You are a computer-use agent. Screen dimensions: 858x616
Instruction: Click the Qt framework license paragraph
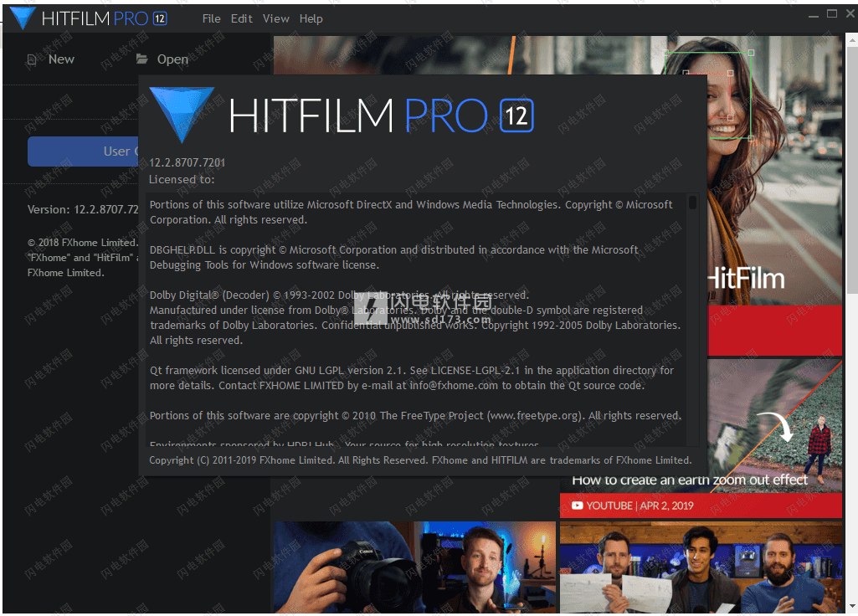pyautogui.click(x=412, y=378)
